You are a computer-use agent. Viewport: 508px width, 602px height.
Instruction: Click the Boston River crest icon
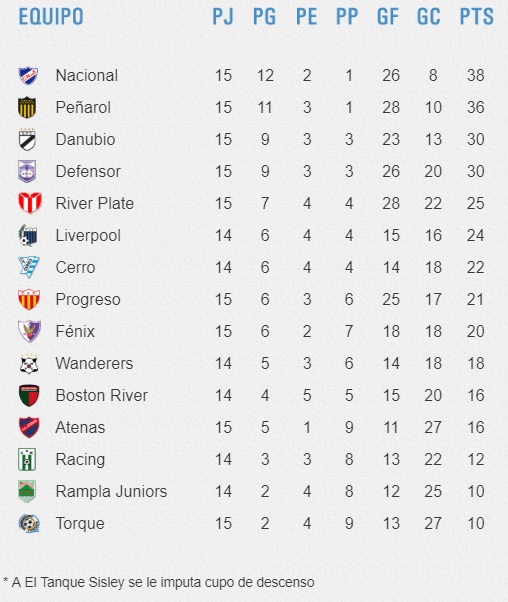pos(29,395)
